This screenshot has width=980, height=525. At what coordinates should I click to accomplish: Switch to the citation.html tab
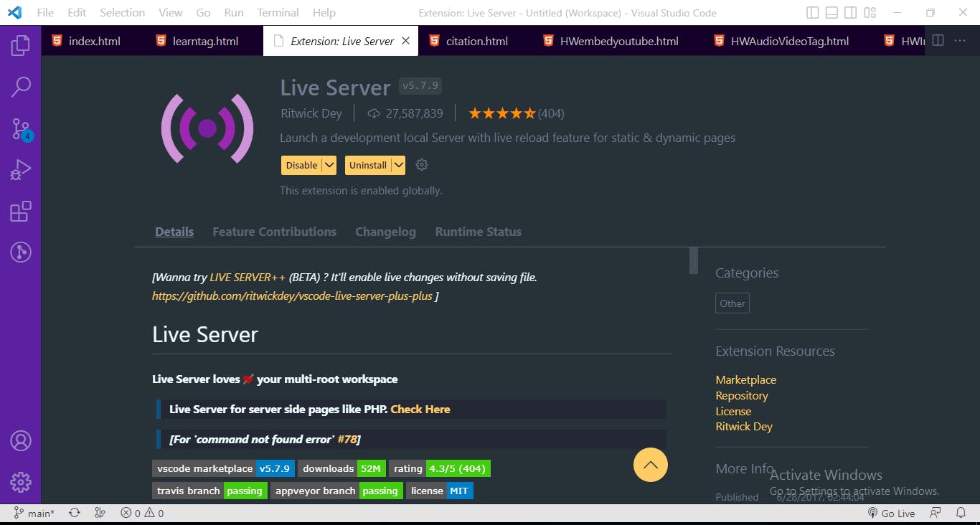[476, 41]
